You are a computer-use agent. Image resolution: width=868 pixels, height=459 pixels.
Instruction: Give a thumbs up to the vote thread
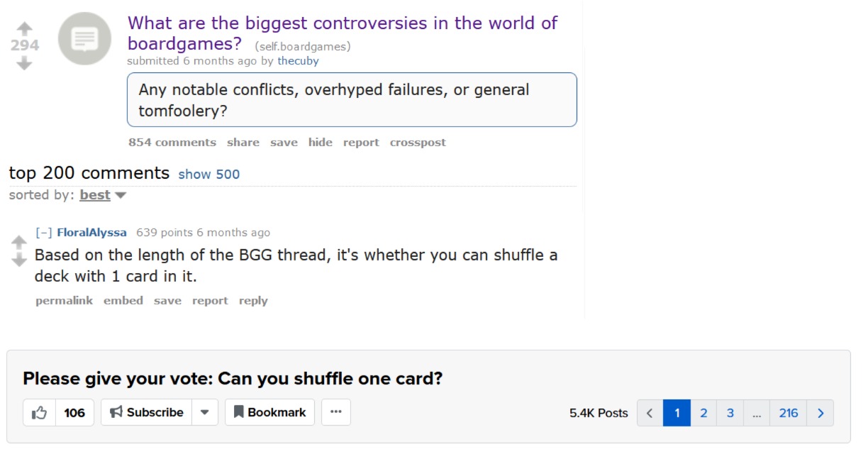click(40, 413)
